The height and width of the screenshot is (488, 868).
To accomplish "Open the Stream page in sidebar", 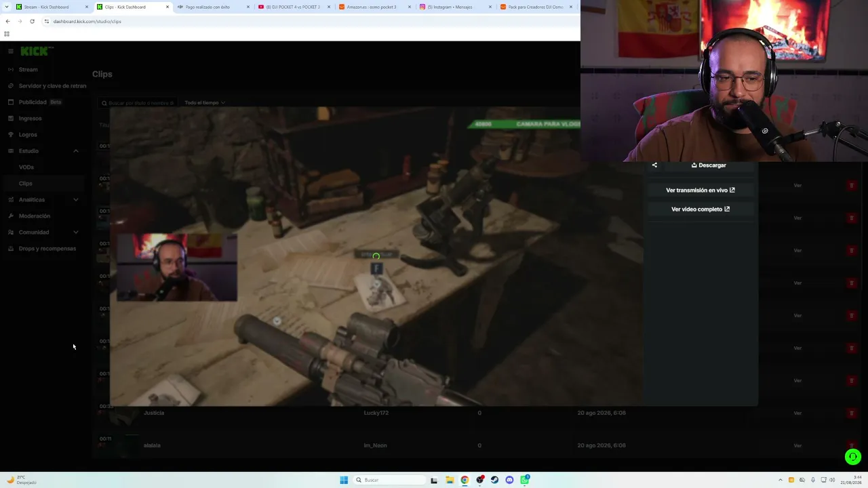I will (28, 70).
